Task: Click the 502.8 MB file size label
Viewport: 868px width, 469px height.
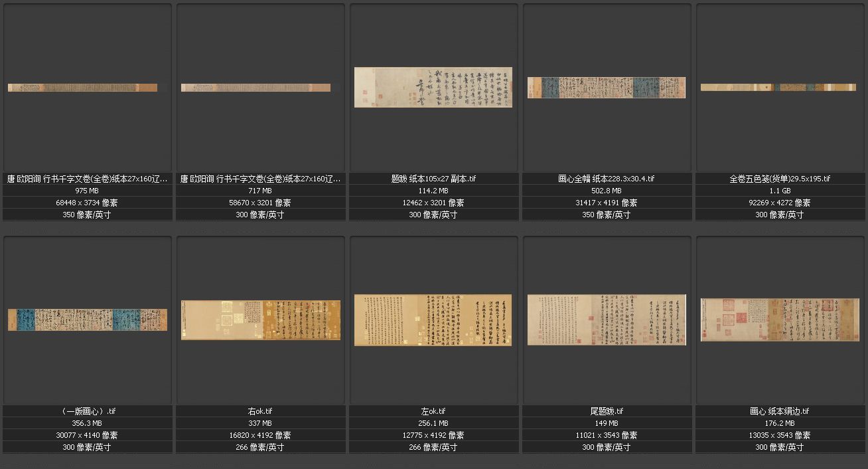Action: pyautogui.click(x=607, y=191)
